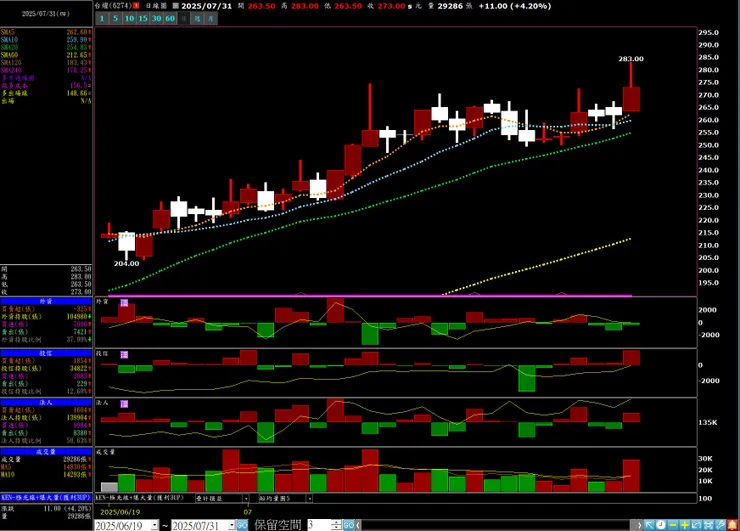Select the daily (日) chart interval

pyautogui.click(x=184, y=18)
